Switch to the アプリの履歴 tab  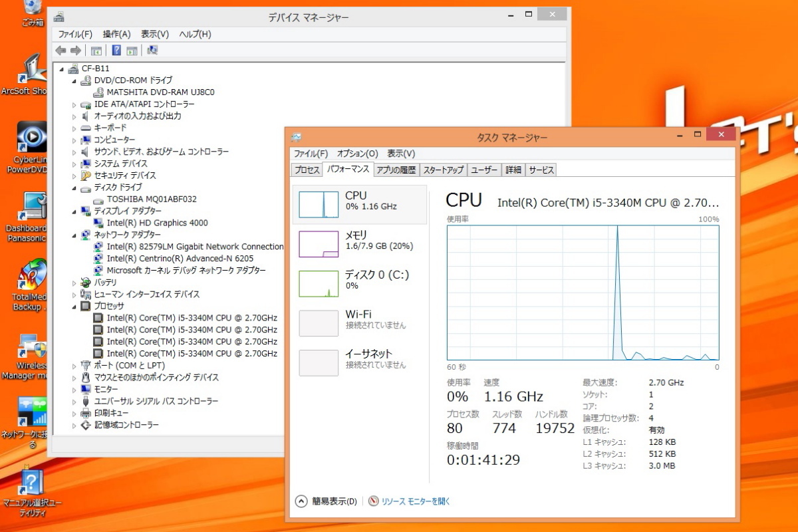[396, 170]
